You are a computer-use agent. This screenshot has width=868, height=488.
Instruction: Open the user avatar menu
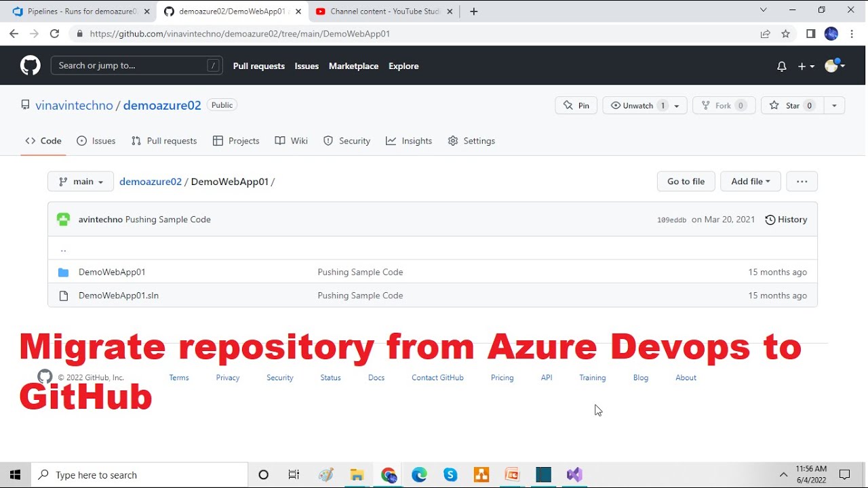coord(834,66)
